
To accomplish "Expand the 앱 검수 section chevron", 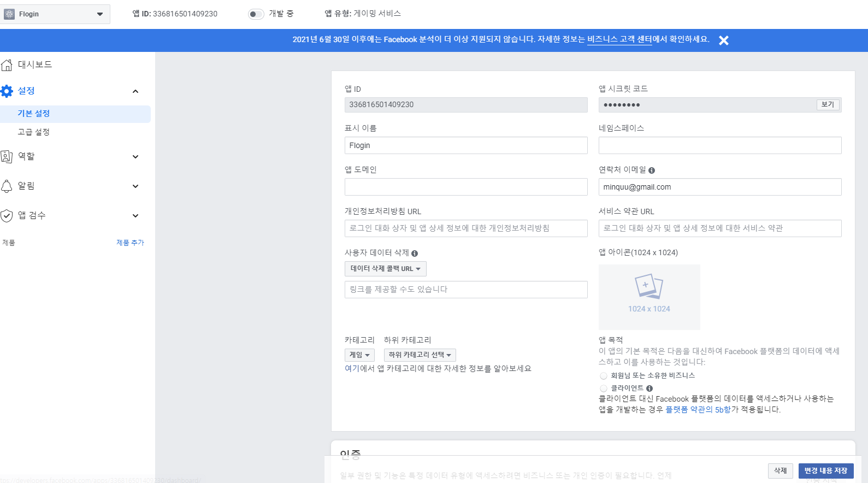I will pyautogui.click(x=135, y=216).
